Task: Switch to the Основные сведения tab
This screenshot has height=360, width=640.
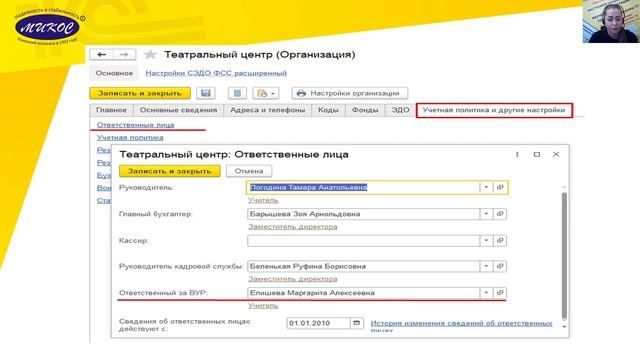Action: [178, 110]
